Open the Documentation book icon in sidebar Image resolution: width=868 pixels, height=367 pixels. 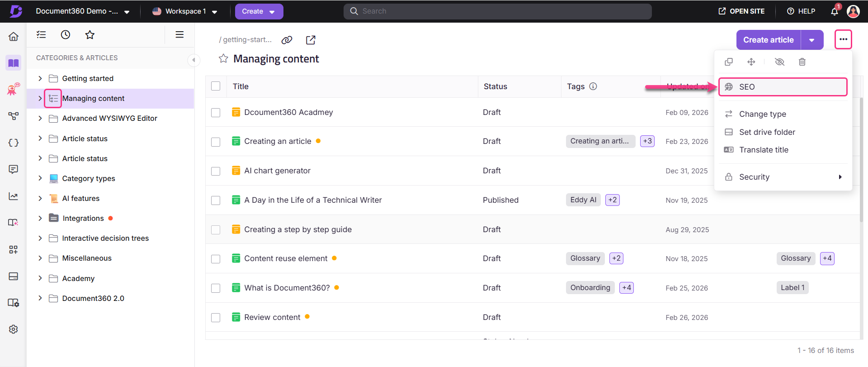pos(14,63)
